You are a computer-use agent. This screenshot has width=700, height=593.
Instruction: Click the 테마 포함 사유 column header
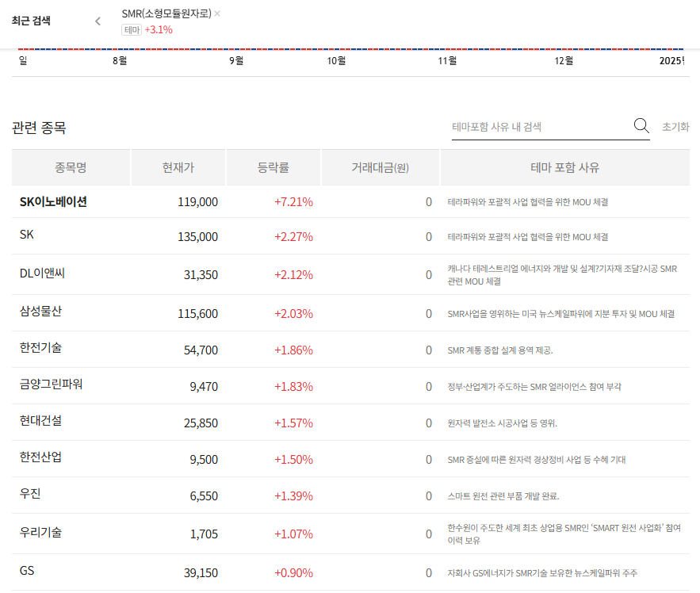coord(564,167)
